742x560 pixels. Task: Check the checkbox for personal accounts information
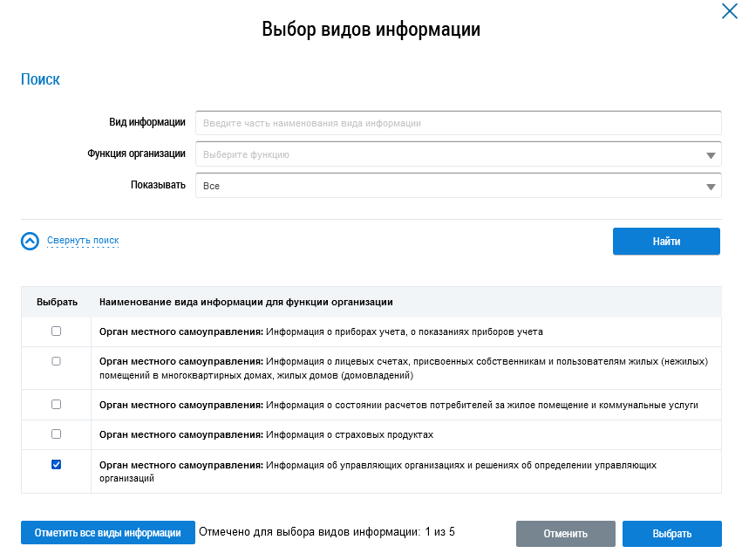57,361
